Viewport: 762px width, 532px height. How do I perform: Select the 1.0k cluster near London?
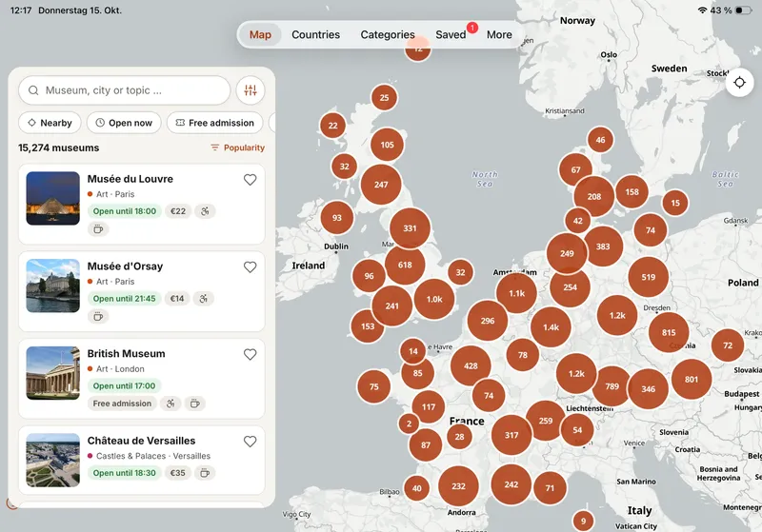click(x=434, y=299)
